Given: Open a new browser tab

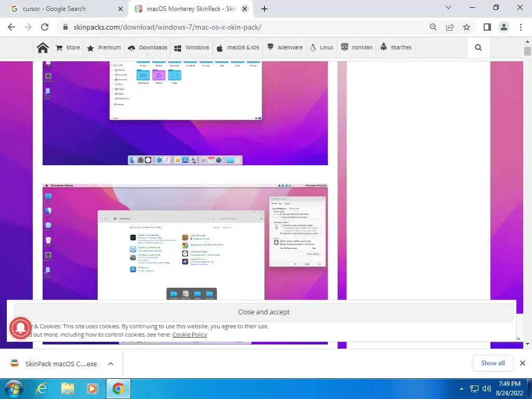Looking at the screenshot, I should point(264,9).
